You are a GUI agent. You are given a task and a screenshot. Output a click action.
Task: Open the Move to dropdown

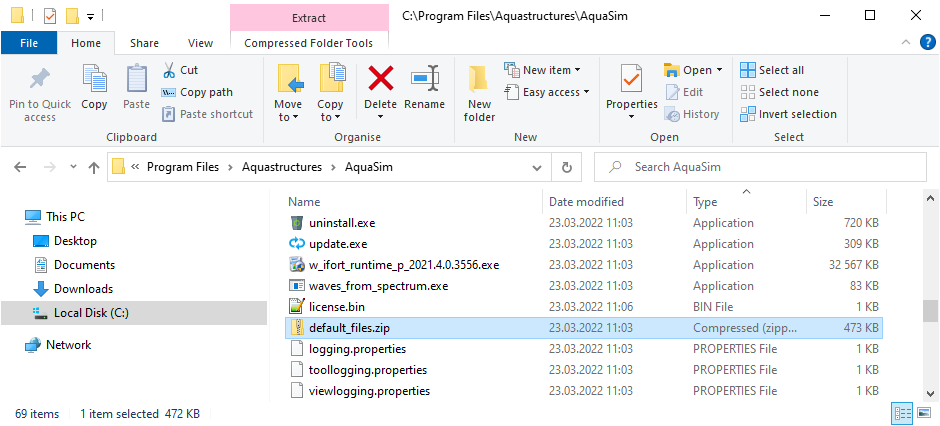pos(288,111)
